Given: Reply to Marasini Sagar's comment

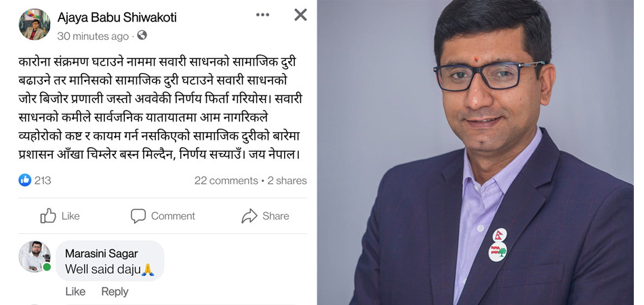Looking at the screenshot, I should pos(115,291).
